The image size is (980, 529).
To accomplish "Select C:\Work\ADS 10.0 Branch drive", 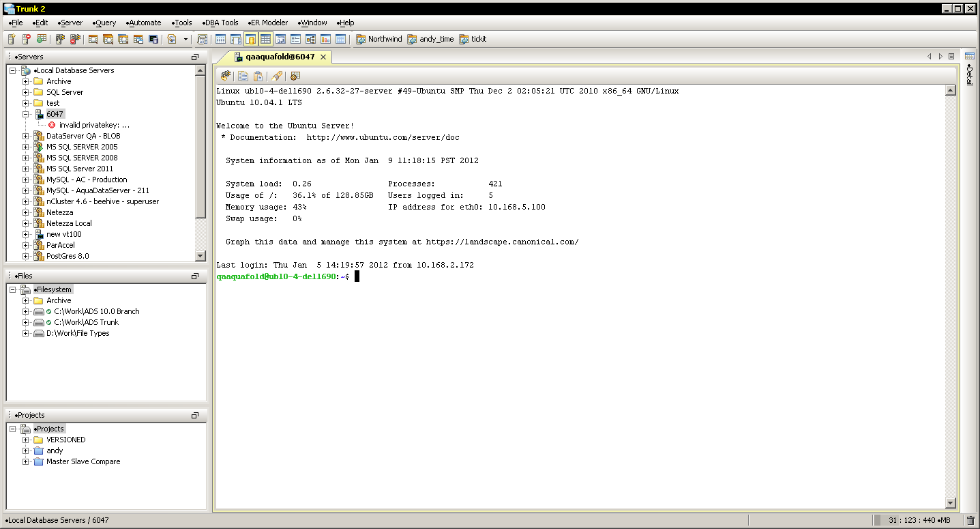I will (x=97, y=311).
